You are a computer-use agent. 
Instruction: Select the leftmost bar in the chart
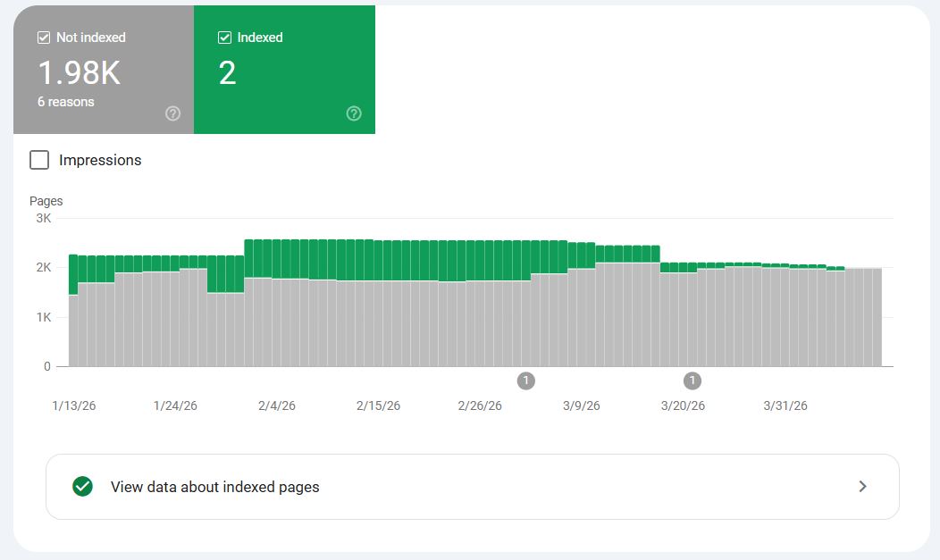(73, 330)
